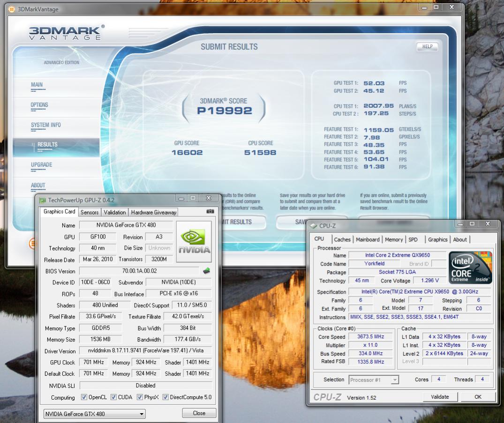Switch to the Sensors tab in GPU-Z

[x=90, y=212]
